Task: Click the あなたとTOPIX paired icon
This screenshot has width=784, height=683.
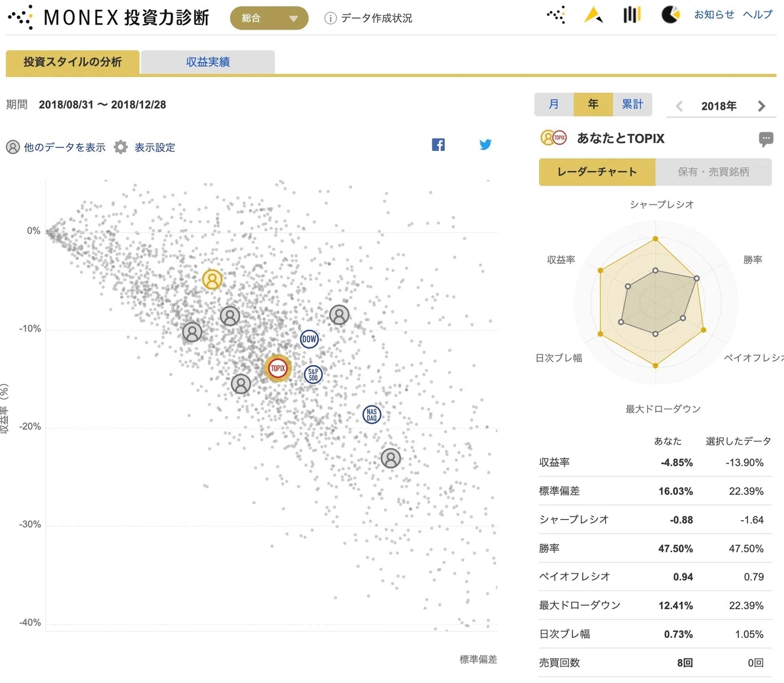Action: [x=554, y=138]
